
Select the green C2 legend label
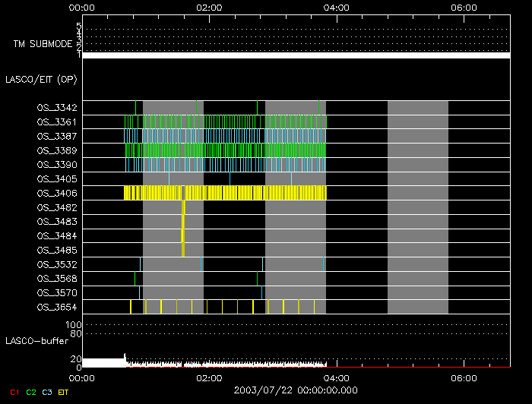click(31, 392)
